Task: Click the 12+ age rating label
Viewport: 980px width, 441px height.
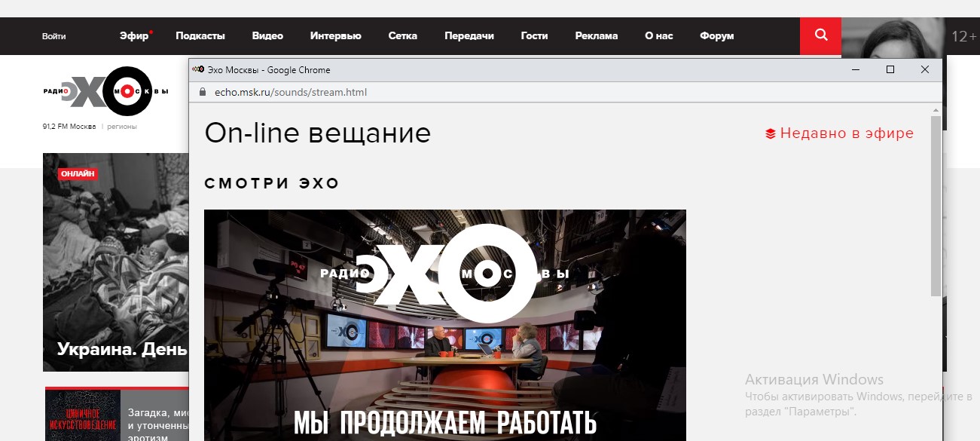Action: 963,35
